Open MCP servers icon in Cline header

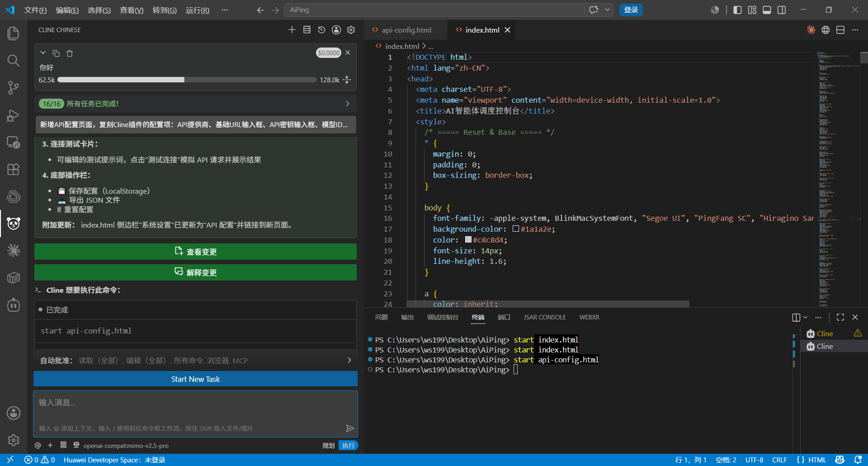tap(307, 30)
